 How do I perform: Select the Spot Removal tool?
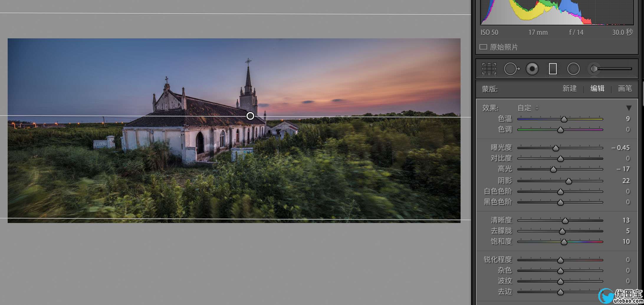[x=512, y=69]
